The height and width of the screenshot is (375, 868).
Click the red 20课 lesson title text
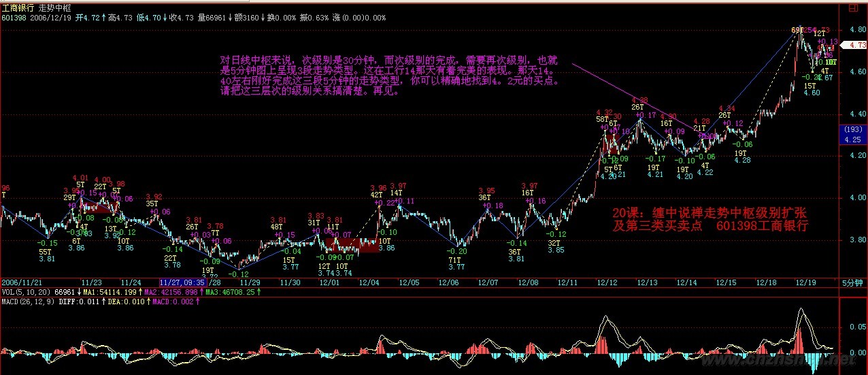click(x=710, y=219)
